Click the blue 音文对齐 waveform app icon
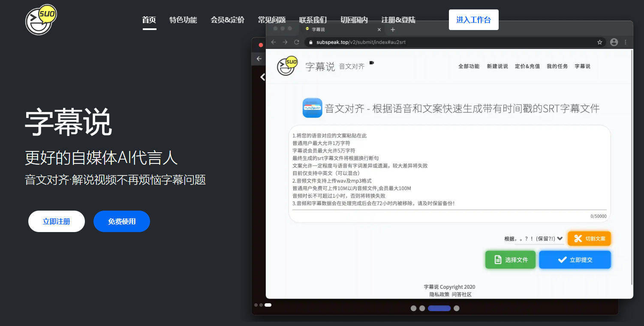Image resolution: width=644 pixels, height=326 pixels. 312,108
